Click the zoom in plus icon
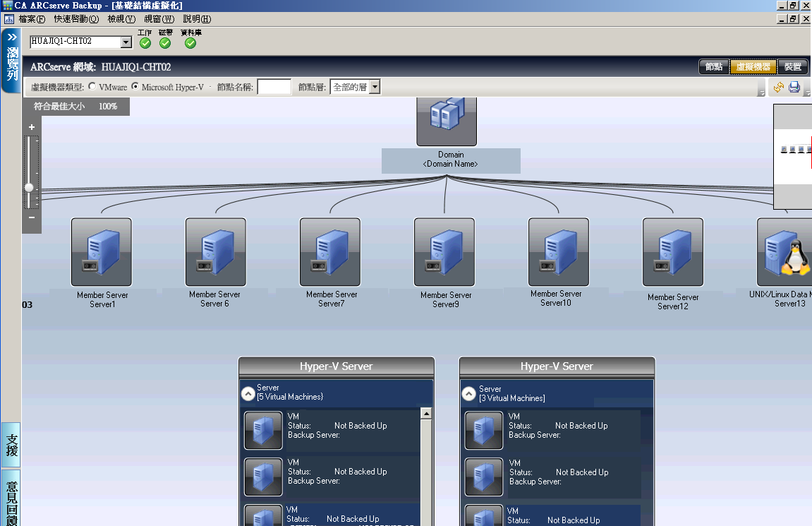Screen dimensions: 812x526 [x=32, y=127]
